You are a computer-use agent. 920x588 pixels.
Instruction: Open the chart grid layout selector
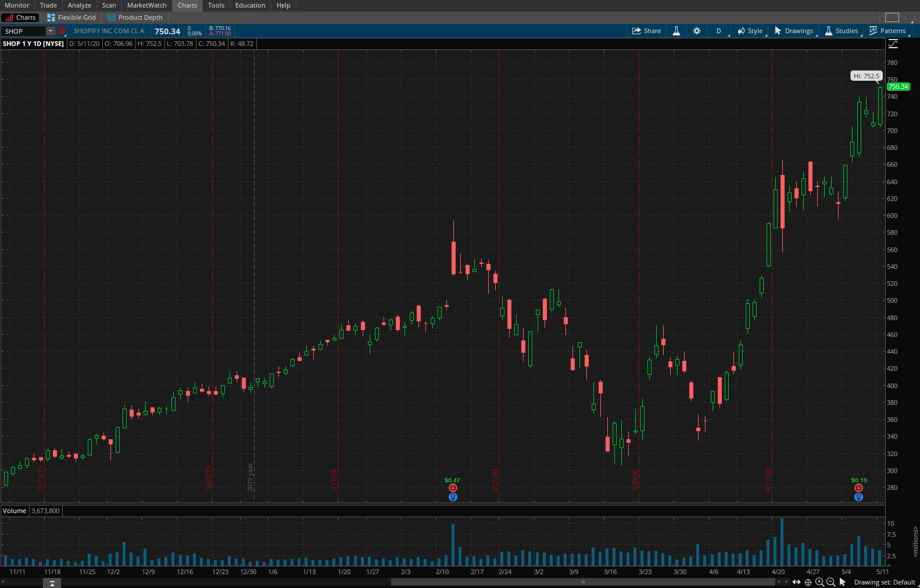pyautogui.click(x=892, y=17)
